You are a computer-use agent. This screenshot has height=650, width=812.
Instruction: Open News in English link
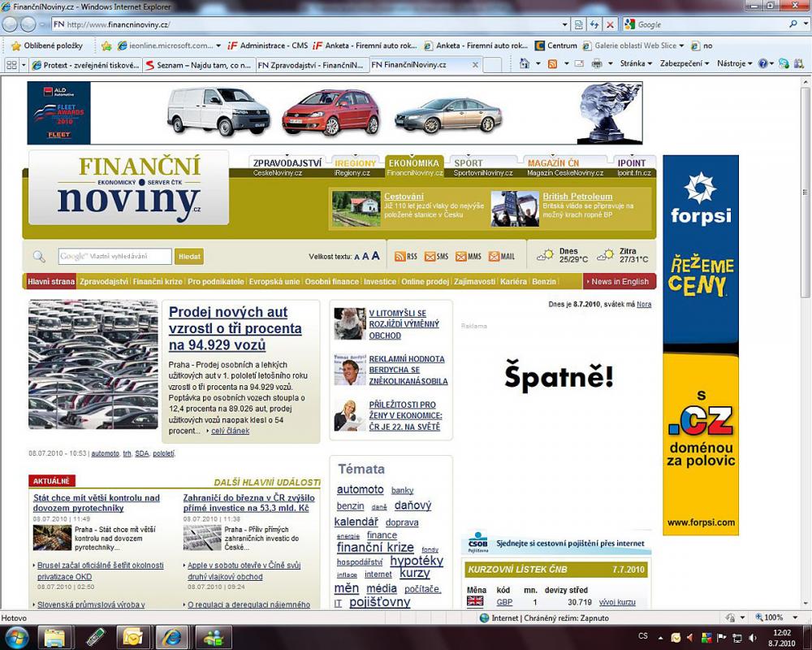(x=620, y=281)
